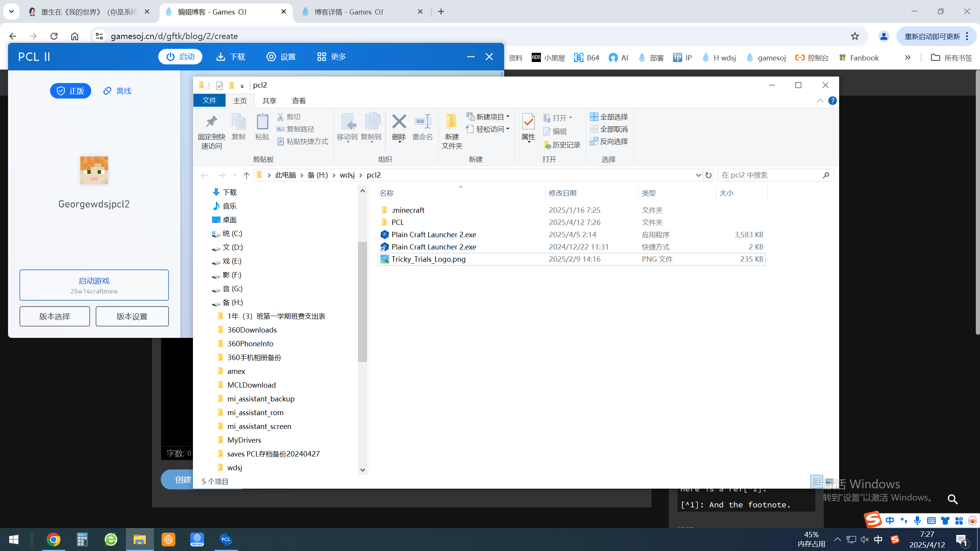
Task: Open the 更多 (More) tab in PCL
Action: [332, 57]
